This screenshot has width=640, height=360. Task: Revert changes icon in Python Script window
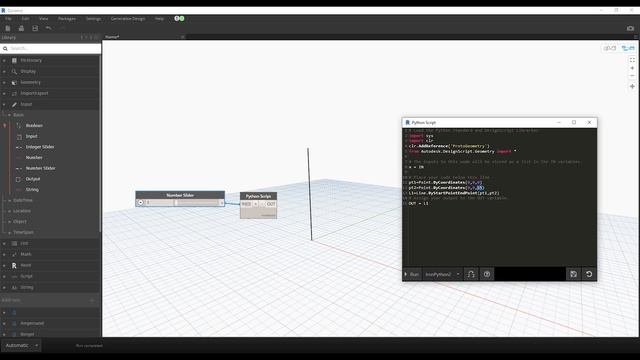[589, 274]
